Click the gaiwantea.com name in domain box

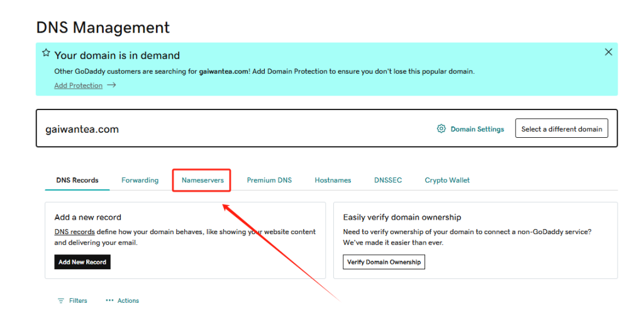(82, 129)
